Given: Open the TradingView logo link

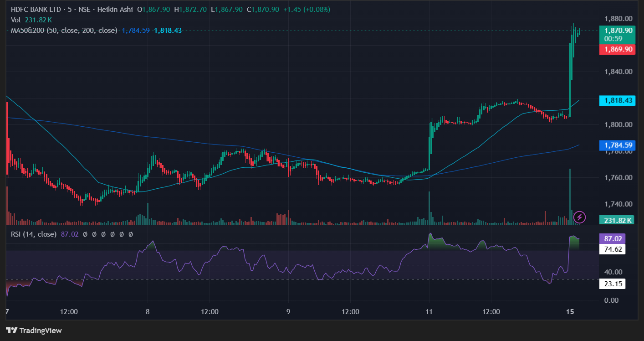Looking at the screenshot, I should [x=34, y=331].
